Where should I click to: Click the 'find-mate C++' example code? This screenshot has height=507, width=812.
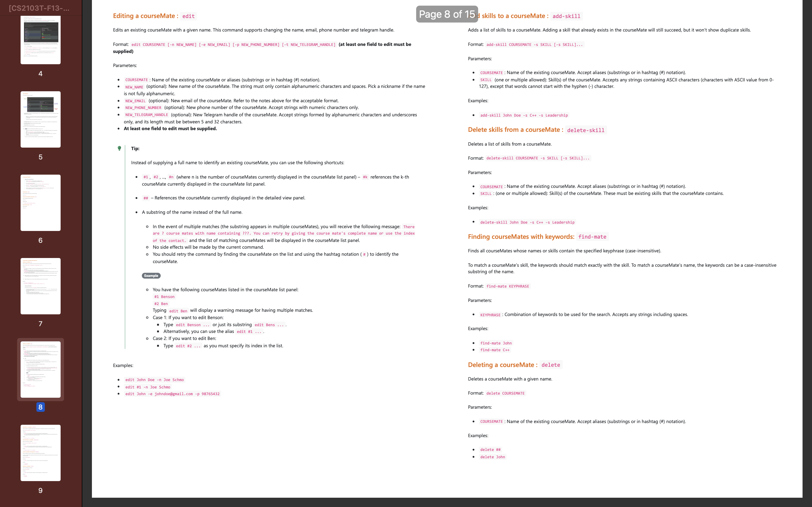pos(495,350)
